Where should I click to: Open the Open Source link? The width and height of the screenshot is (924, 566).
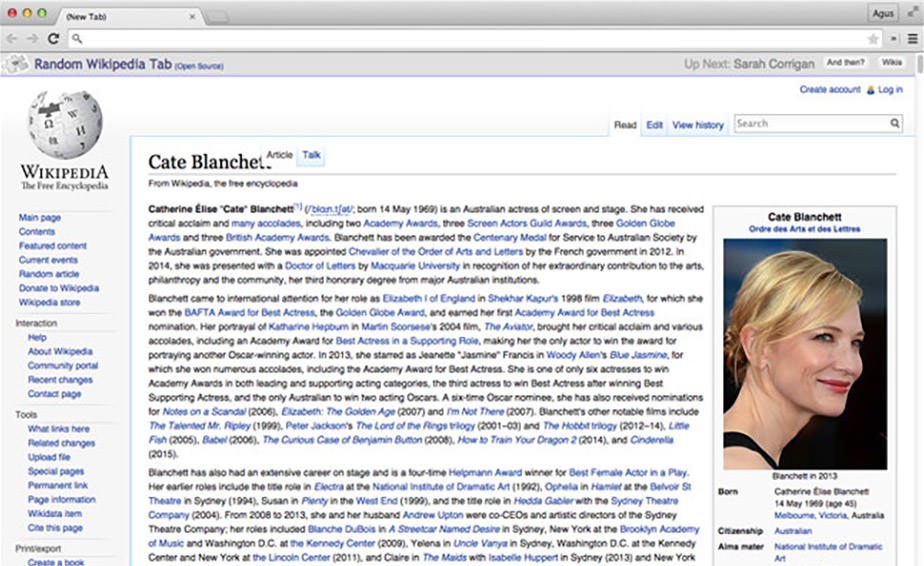(199, 66)
